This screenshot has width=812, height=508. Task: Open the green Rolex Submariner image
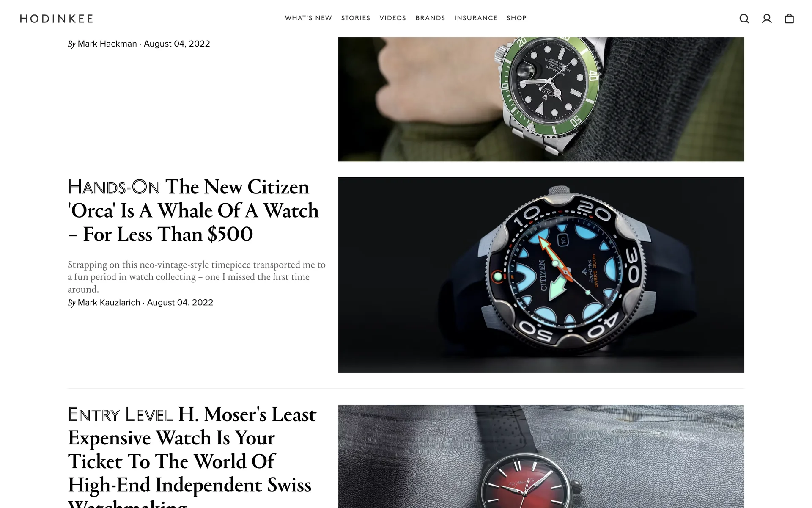(x=541, y=99)
